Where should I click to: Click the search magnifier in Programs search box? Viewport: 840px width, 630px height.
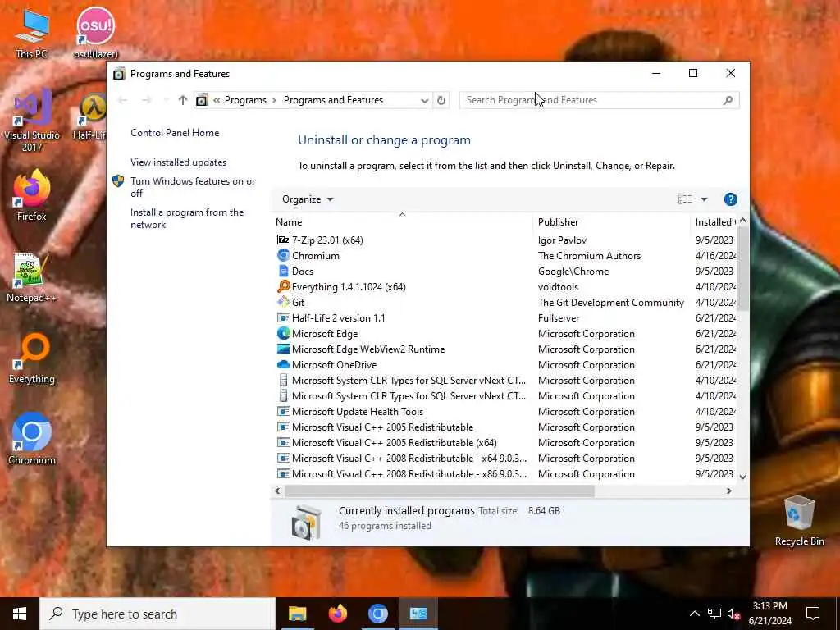coord(728,100)
